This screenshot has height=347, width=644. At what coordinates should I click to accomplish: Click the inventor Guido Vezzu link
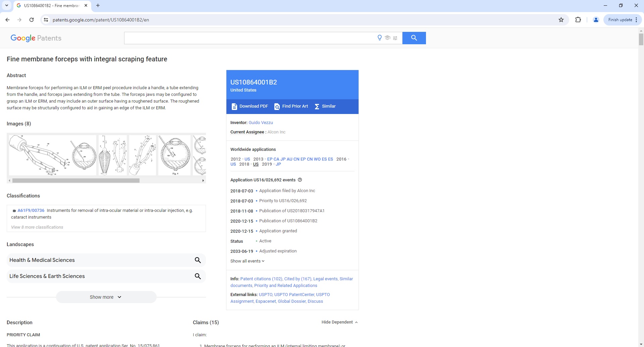coord(261,122)
